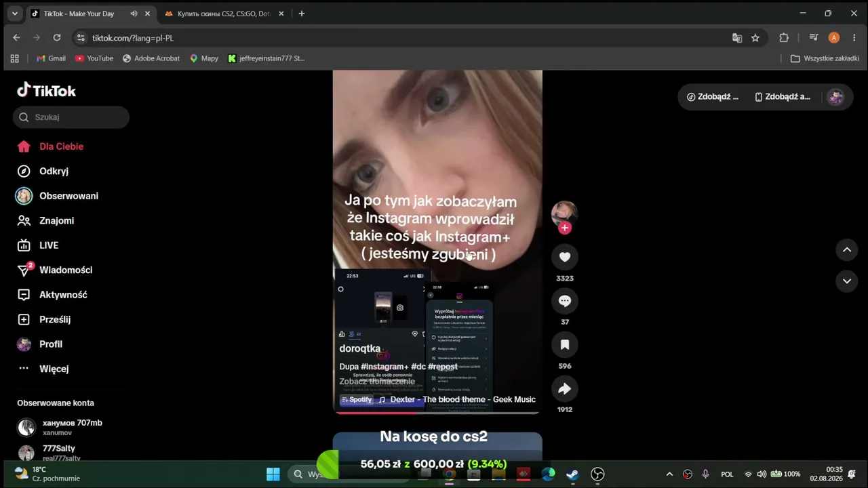Viewport: 868px width, 488px height.
Task: Open the Adobe Acrobat bookmark
Action: tap(151, 58)
